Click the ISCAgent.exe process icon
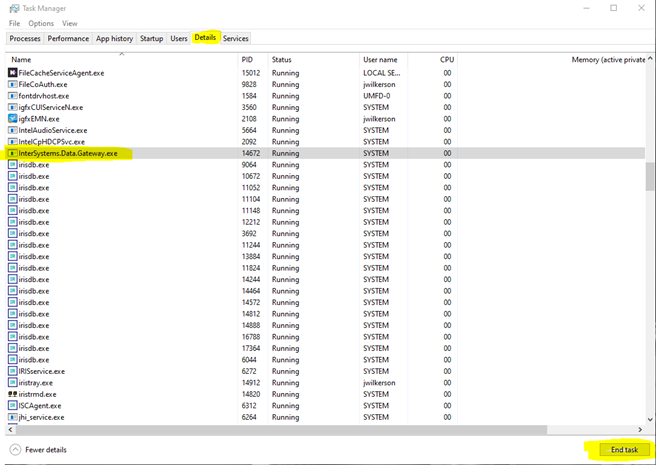Screen dimensions: 656x465 click(12, 406)
